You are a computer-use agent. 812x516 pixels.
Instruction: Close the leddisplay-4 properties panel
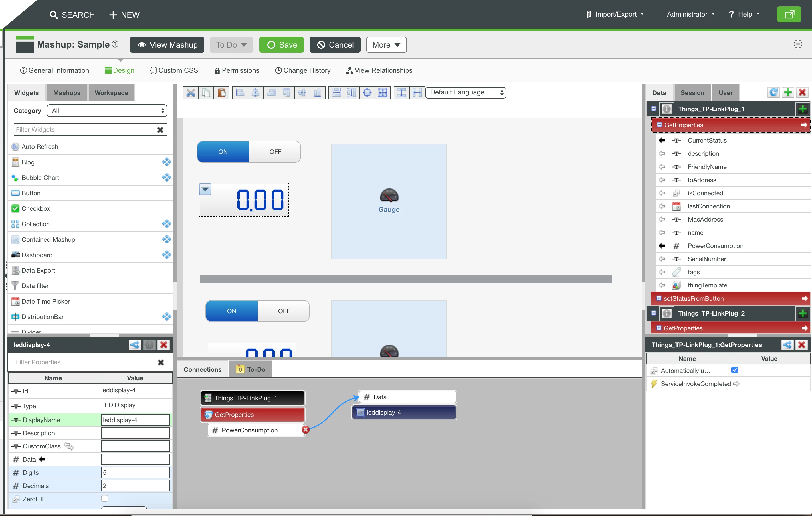(164, 345)
